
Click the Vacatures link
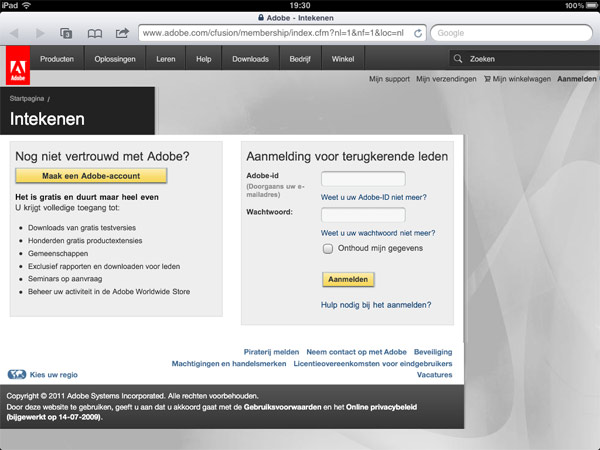(x=434, y=375)
